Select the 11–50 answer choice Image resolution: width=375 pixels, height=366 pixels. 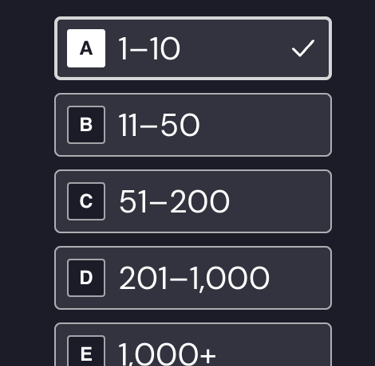(x=193, y=125)
